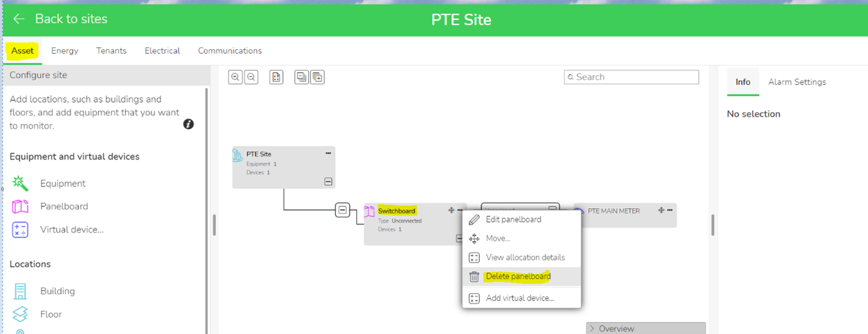The height and width of the screenshot is (334, 868).
Task: Open the Info tab in right panel
Action: point(743,82)
